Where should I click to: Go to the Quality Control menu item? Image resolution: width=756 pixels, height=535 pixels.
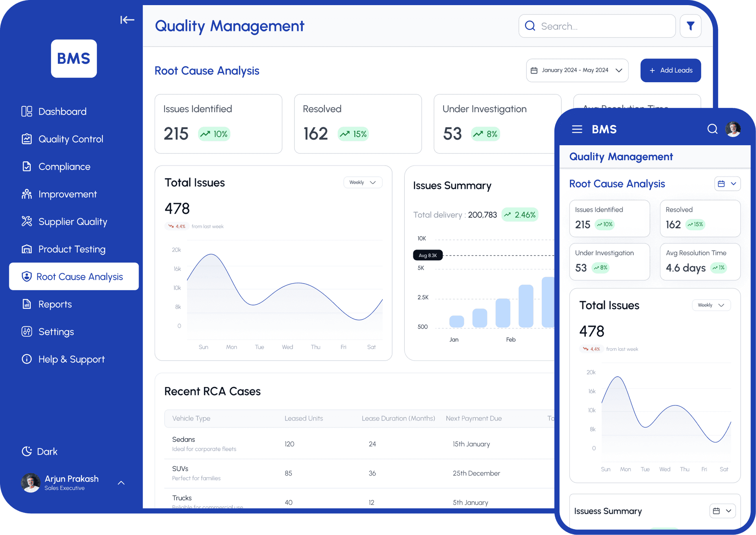coord(70,139)
